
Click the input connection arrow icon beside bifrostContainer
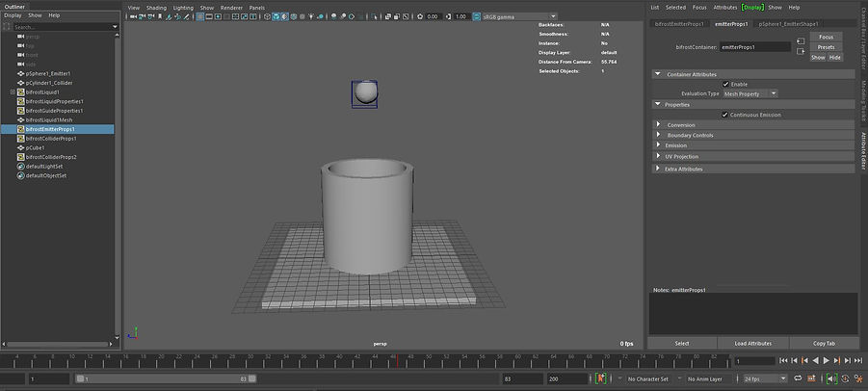[x=800, y=41]
